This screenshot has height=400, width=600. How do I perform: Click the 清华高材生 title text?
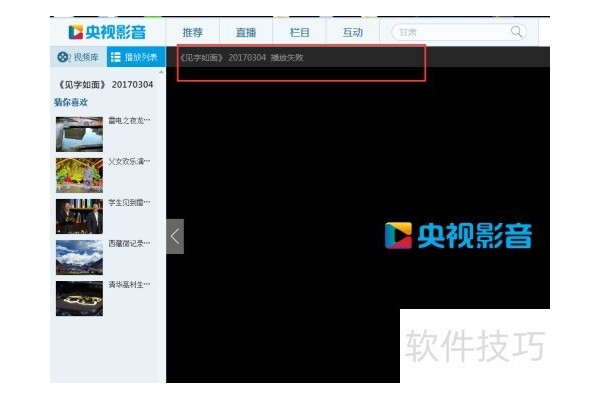click(129, 284)
